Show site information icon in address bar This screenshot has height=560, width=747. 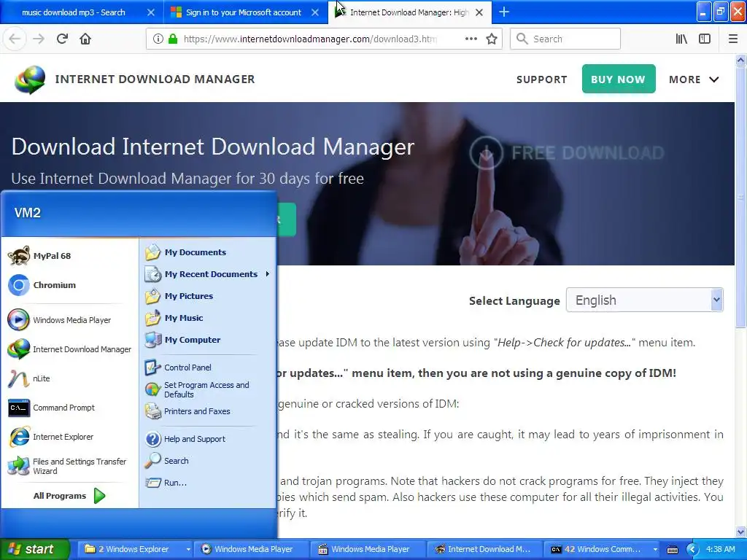coord(158,39)
